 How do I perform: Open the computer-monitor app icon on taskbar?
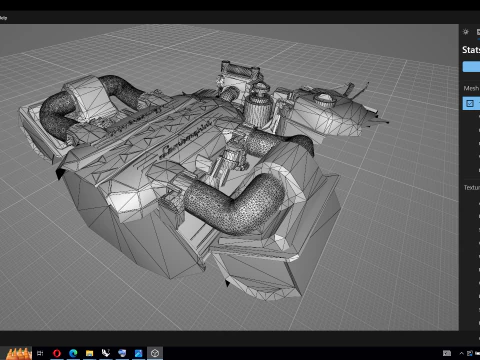click(122, 353)
